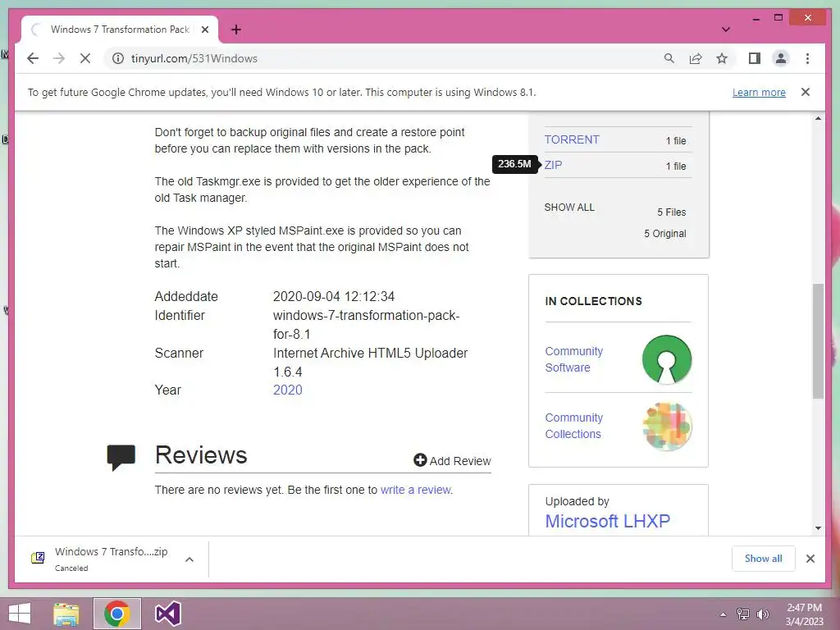Open Chrome side panel
840x630 pixels.
tap(755, 58)
